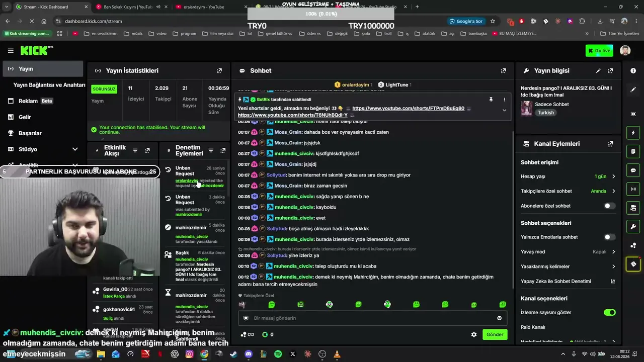Toggle the broadcast signal widget icon in right rail

tap(633, 189)
